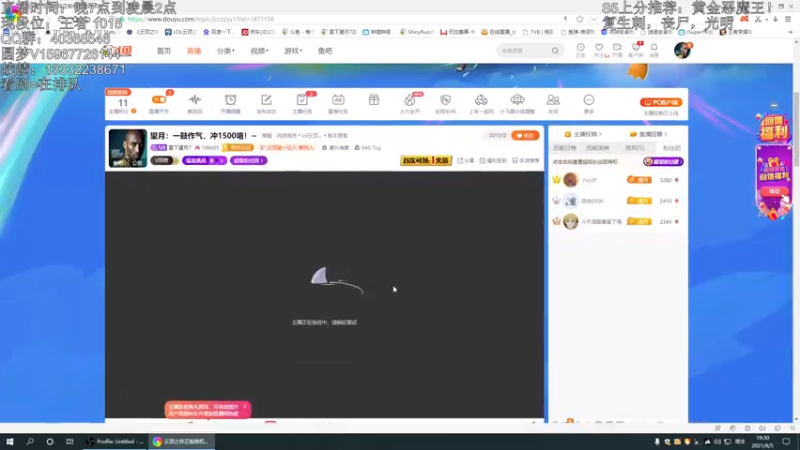Viewport: 800px width, 450px height.
Task: Open the history clock icon
Action: [x=581, y=47]
